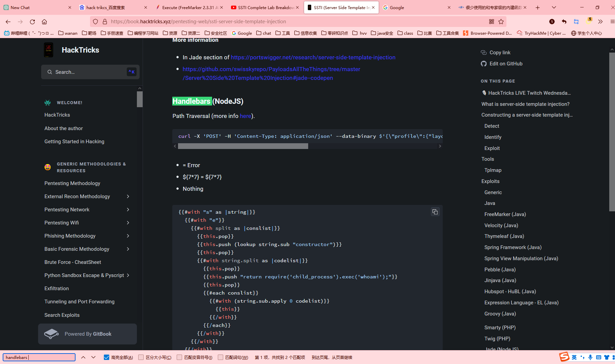Viewport: 615px width, 364px height.
Task: Jump to Smarty (PHP) section
Action: click(500, 328)
